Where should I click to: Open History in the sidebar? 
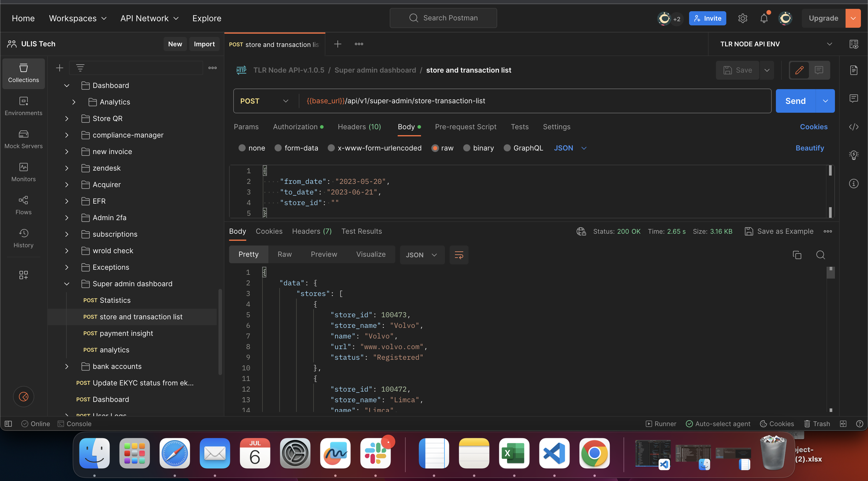23,238
